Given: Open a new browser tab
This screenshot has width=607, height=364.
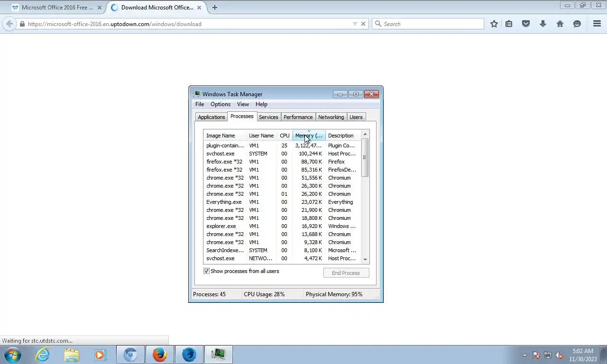Looking at the screenshot, I should click(215, 8).
